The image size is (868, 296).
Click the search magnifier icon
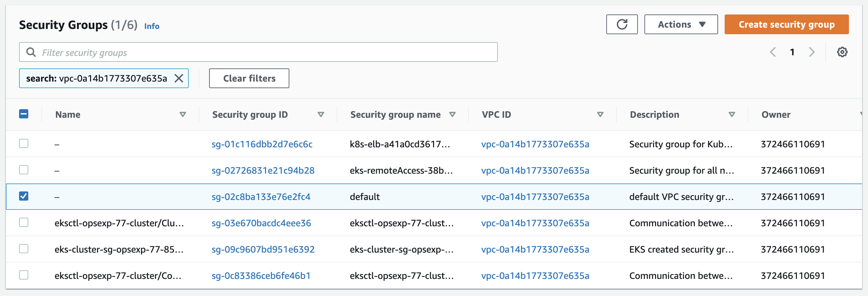pos(31,52)
